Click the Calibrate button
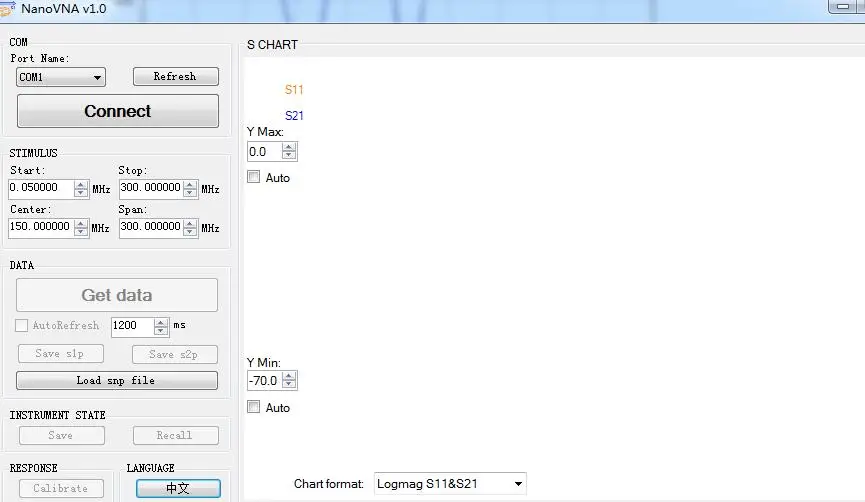The image size is (865, 502). 62,489
